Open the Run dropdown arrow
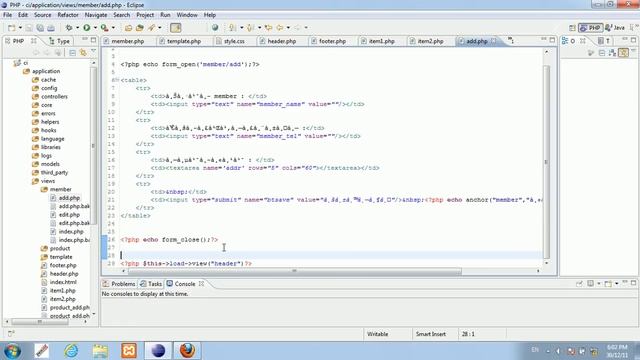The image size is (640, 360). click(x=95, y=28)
